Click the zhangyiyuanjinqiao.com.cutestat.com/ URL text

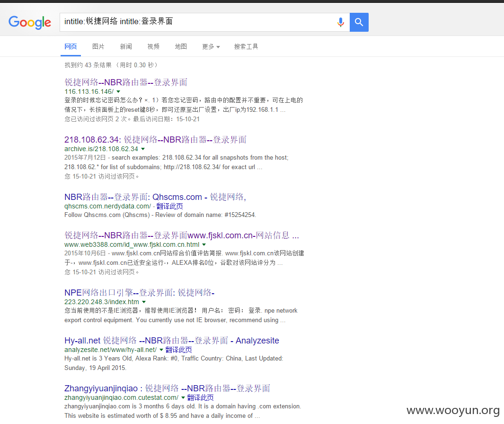(121, 397)
